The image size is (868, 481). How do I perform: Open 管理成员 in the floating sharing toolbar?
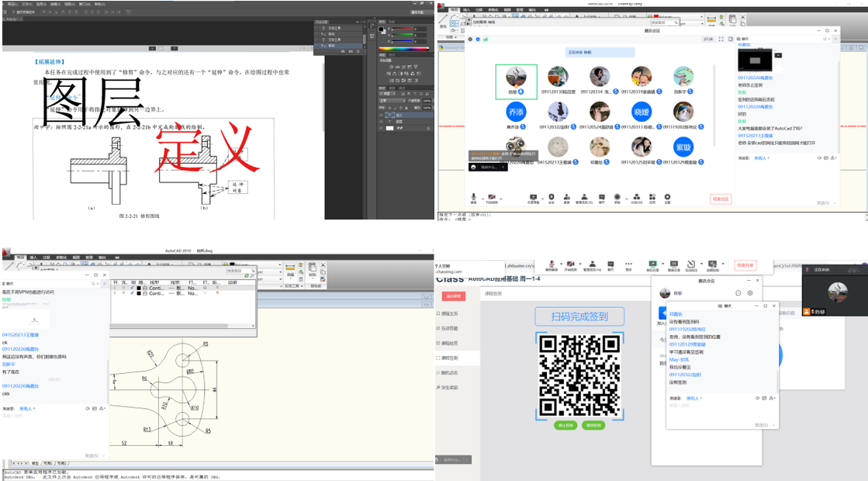click(593, 265)
